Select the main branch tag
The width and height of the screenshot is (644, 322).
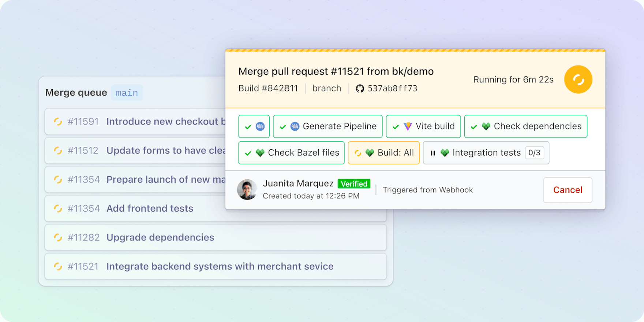tap(127, 93)
